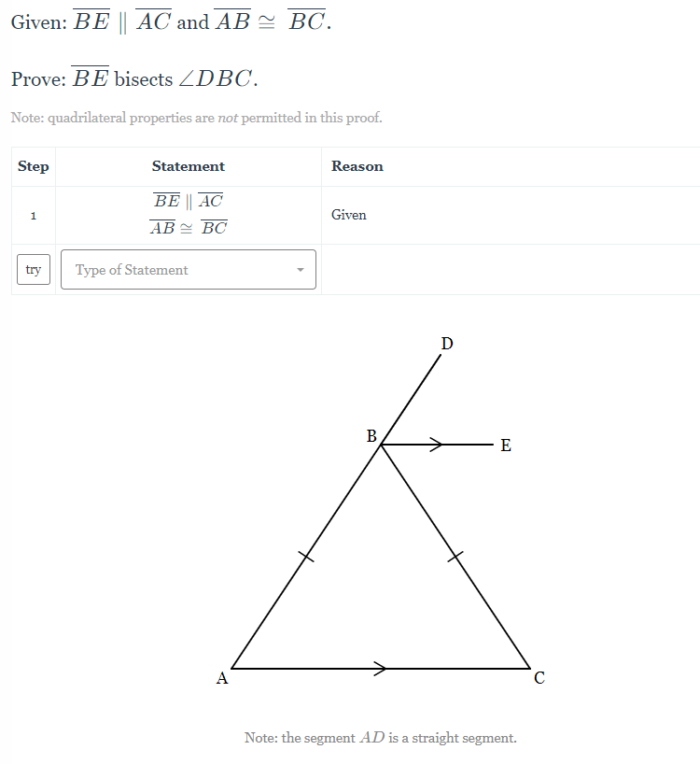Viewport: 700px width, 764px height.
Task: Select point C on the triangle
Action: 539,678
